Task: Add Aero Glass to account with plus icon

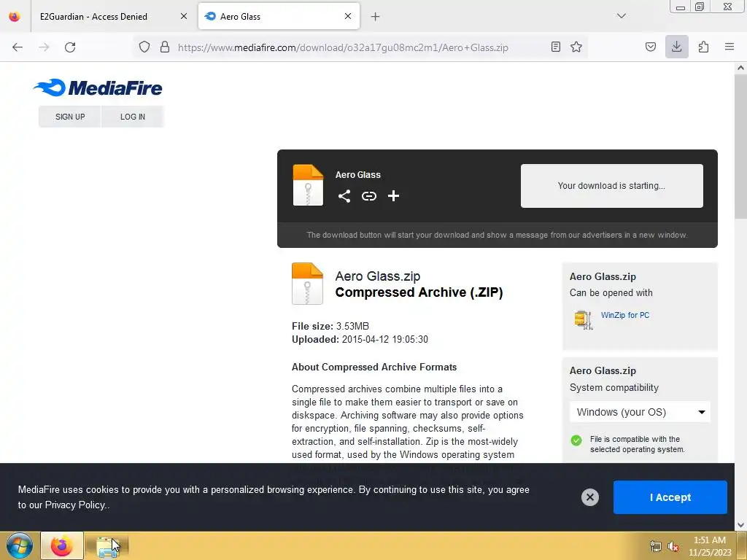Action: click(x=393, y=195)
